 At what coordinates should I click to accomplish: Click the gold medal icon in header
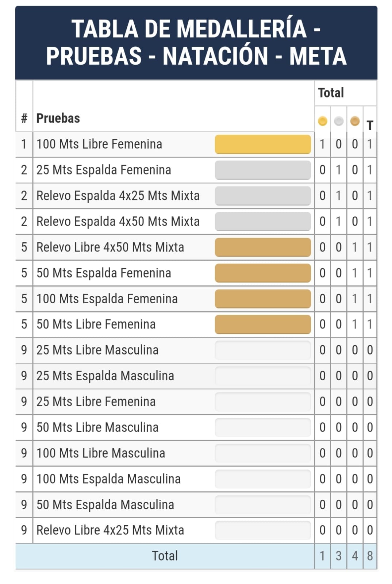coord(323,121)
